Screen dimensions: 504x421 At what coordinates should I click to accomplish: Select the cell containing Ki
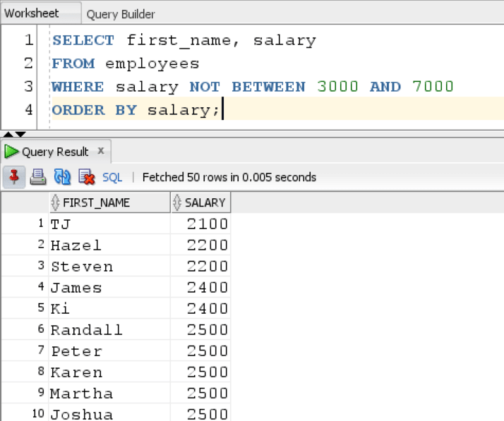coord(109,309)
